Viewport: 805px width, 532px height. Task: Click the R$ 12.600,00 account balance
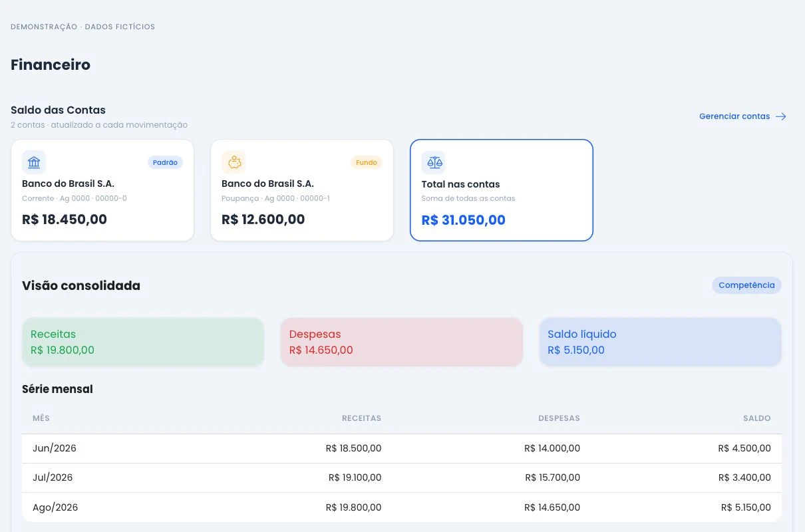pyautogui.click(x=263, y=219)
